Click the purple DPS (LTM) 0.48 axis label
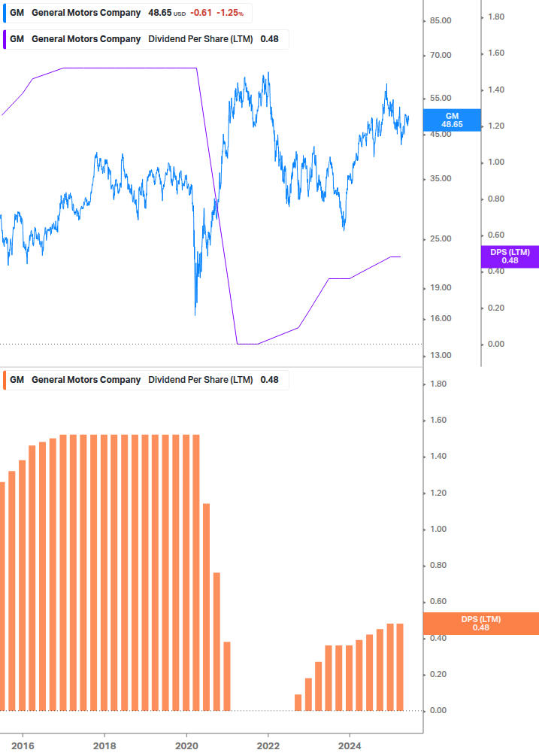The image size is (539, 756). 510,257
